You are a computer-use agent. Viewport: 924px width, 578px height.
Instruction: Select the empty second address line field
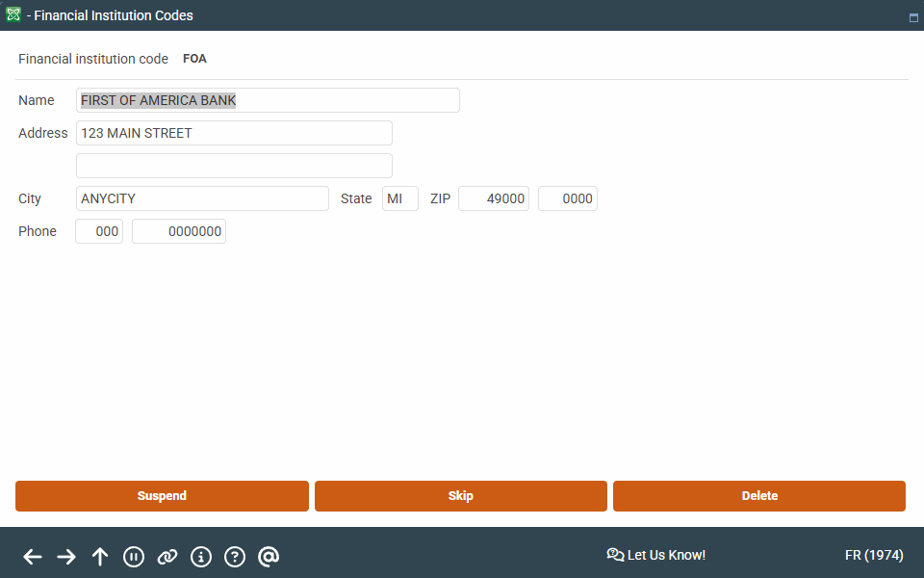click(234, 166)
